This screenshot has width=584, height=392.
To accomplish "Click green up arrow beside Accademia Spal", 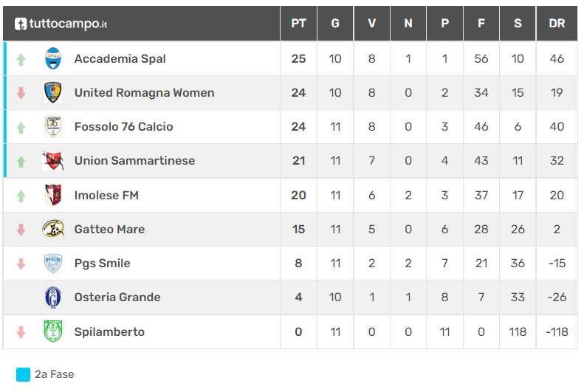I will (x=21, y=59).
